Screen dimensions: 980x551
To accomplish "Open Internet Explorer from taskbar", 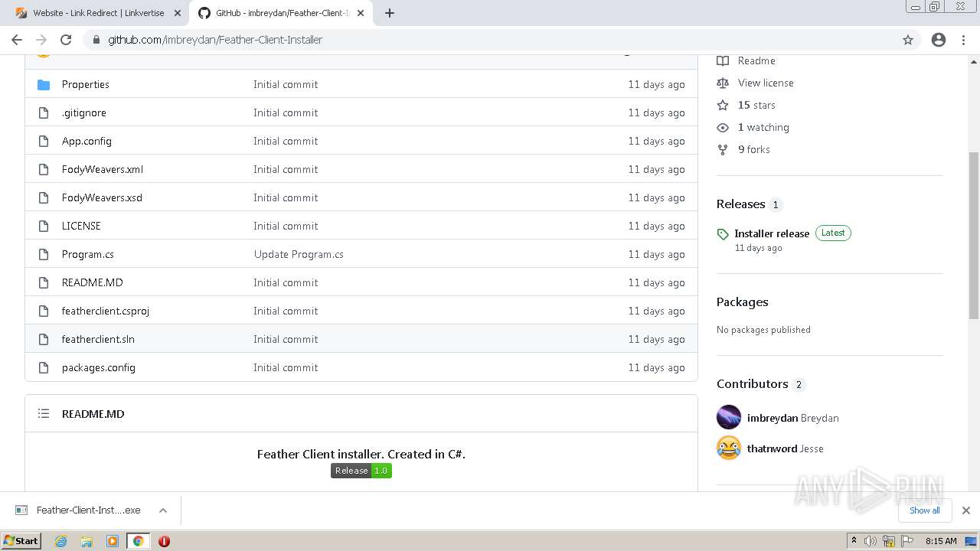I will (61, 541).
